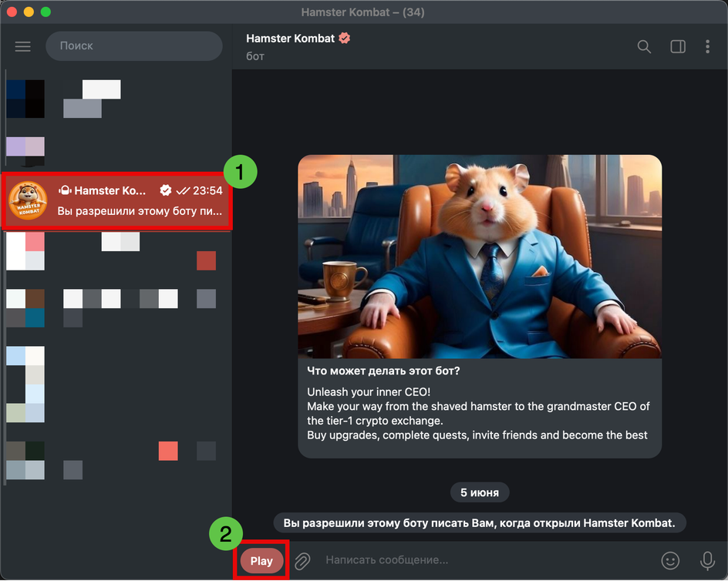The width and height of the screenshot is (728, 581).
Task: Open the chat directly below Hamster Kombat
Action: pos(116,251)
